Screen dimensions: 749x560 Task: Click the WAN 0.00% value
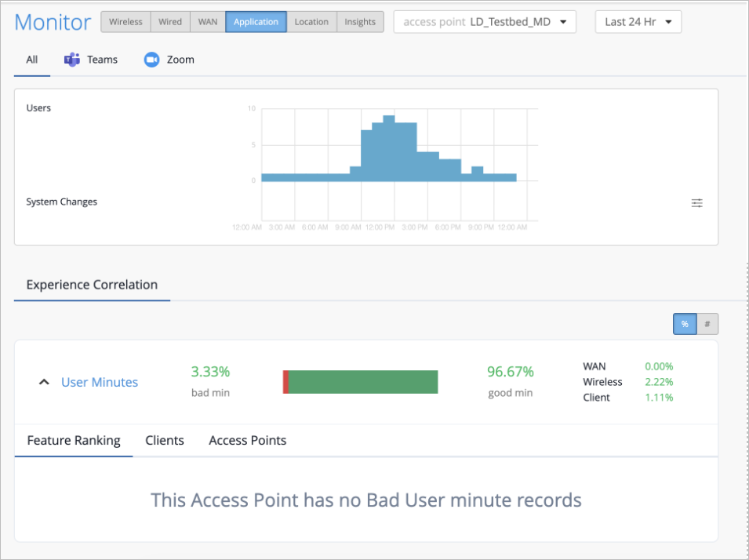pos(659,366)
